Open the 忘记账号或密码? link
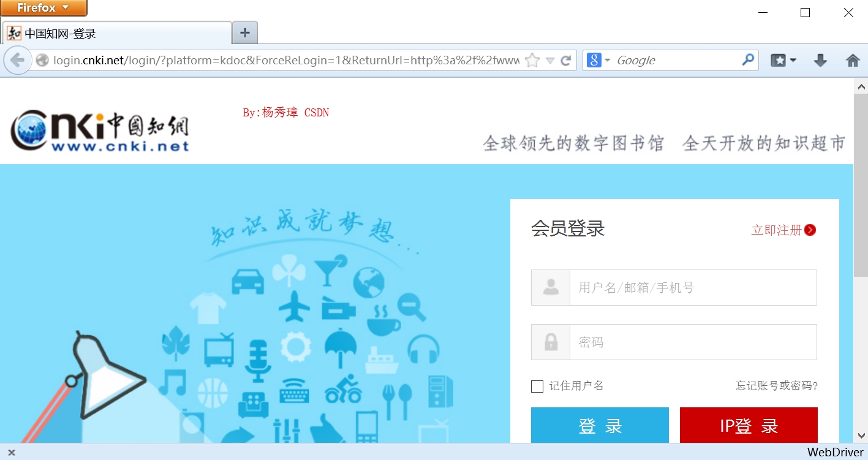This screenshot has height=460, width=868. point(777,386)
